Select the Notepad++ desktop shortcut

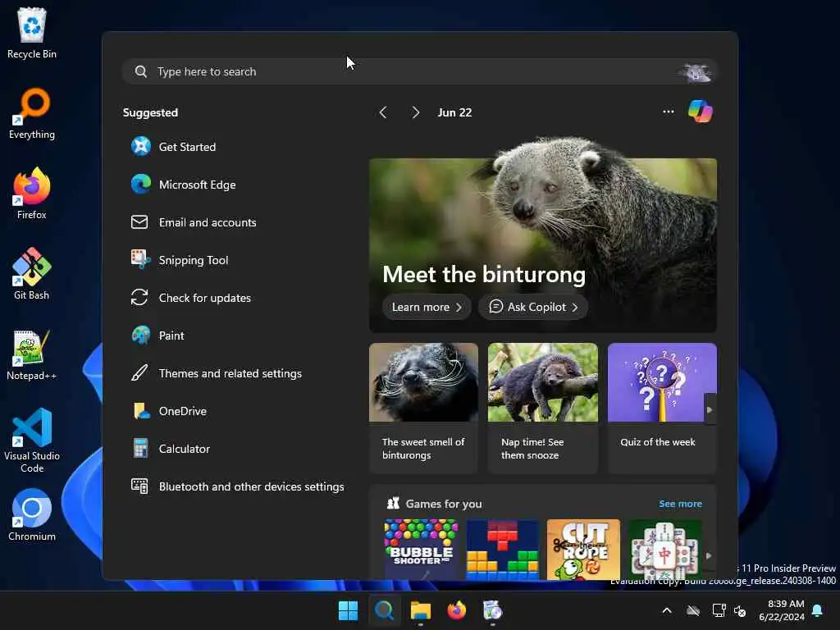click(x=32, y=354)
